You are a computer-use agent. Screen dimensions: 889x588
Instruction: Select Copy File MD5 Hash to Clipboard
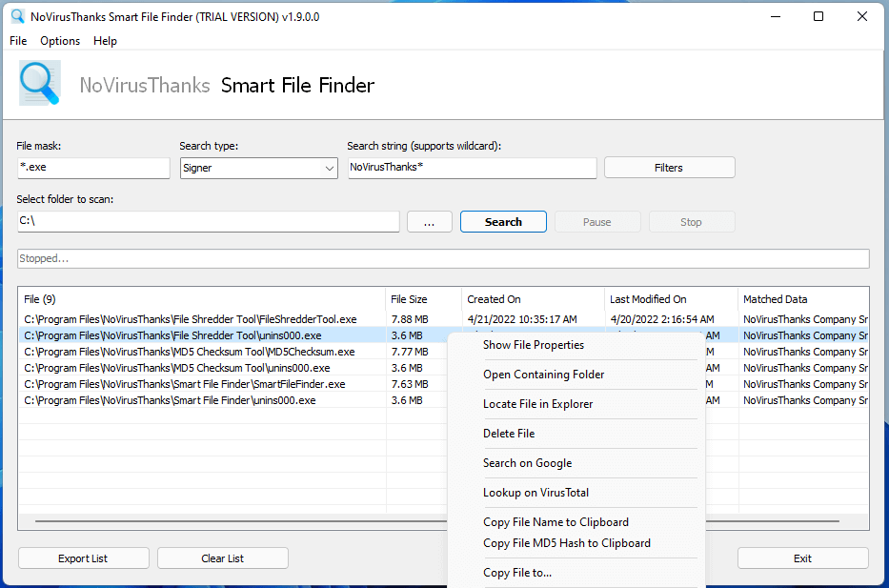pyautogui.click(x=567, y=542)
